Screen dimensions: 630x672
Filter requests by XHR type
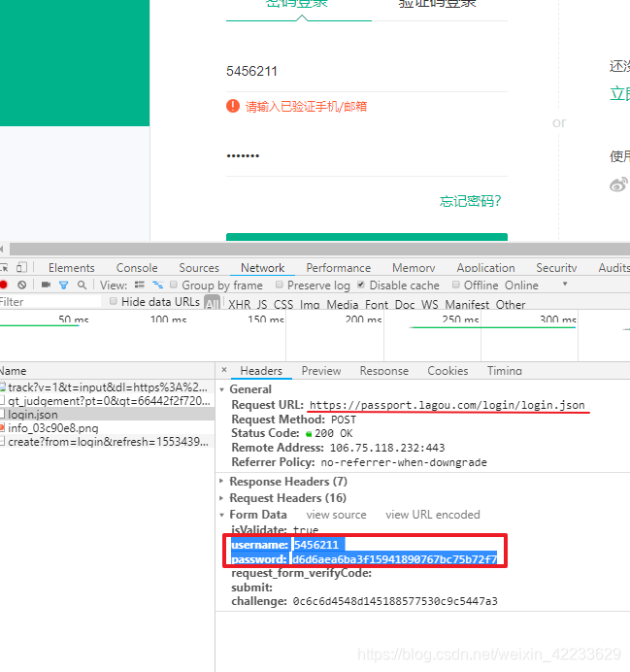tap(240, 304)
